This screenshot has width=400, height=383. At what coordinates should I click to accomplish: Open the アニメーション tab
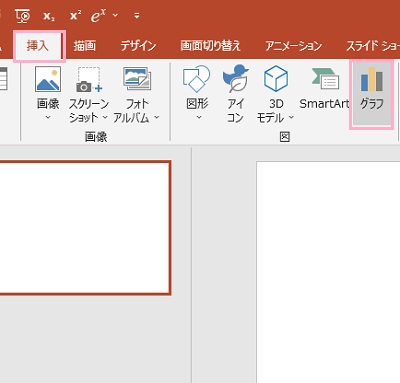pos(294,46)
